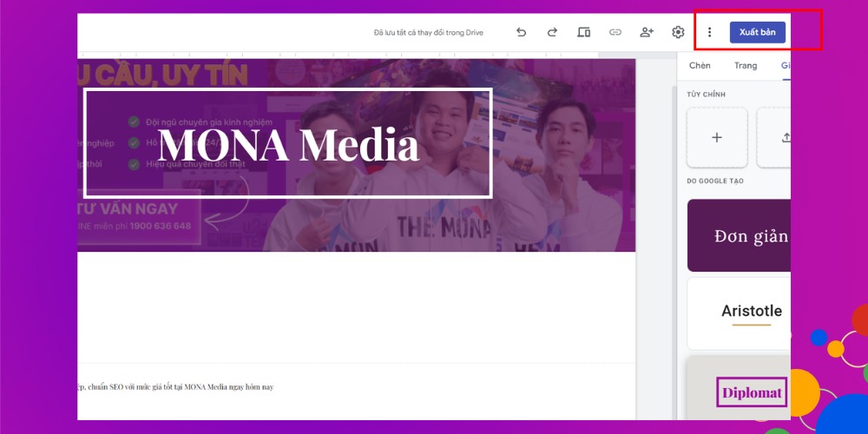Open the three-dot more menu

point(710,32)
